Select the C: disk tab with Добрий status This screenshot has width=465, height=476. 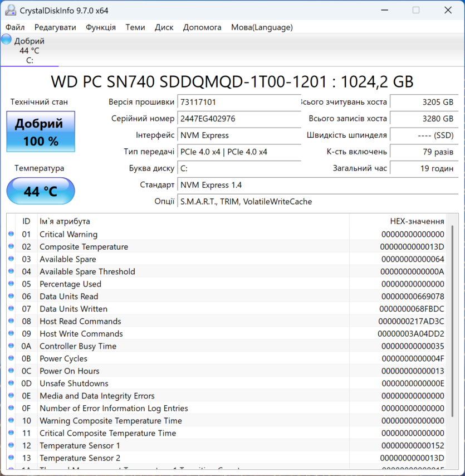point(30,50)
